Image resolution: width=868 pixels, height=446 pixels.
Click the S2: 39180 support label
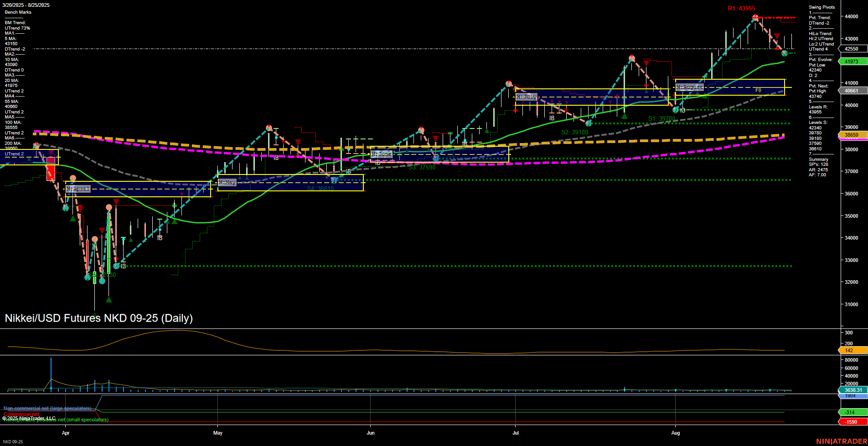pos(575,132)
